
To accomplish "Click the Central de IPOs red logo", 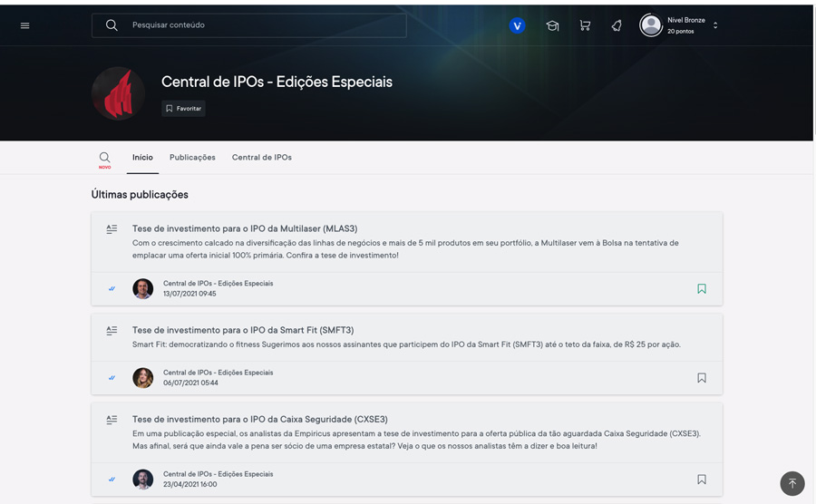I will coord(118,93).
